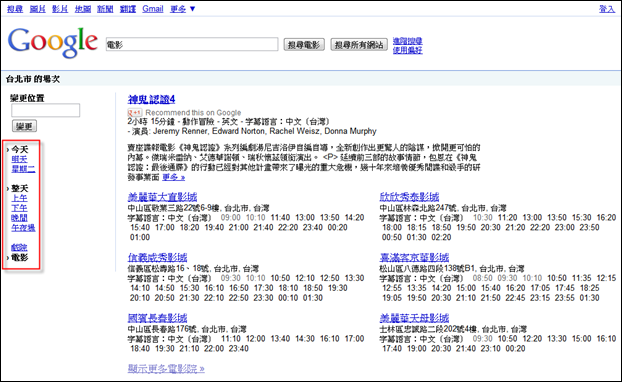The image size is (622, 382).
Task: Select 星期二 in the date filter
Action: (x=23, y=169)
